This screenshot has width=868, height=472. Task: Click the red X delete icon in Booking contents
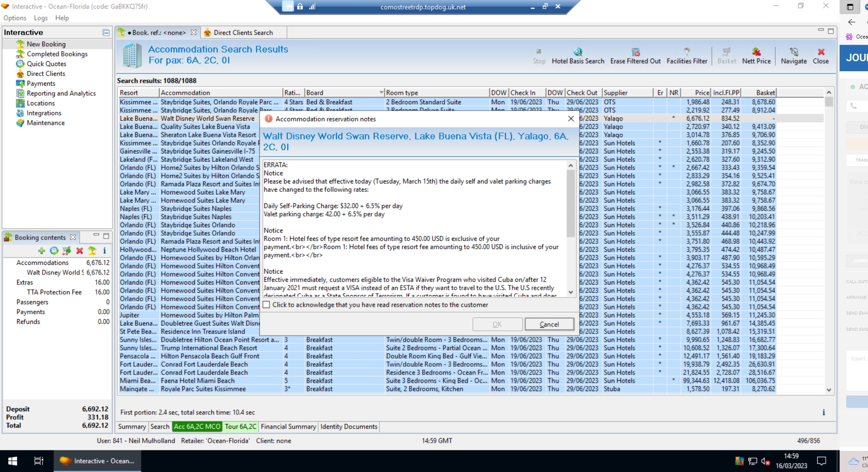(79, 250)
